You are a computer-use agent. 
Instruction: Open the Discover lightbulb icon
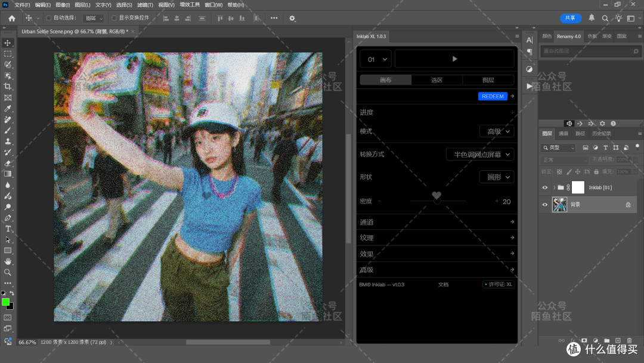[618, 18]
